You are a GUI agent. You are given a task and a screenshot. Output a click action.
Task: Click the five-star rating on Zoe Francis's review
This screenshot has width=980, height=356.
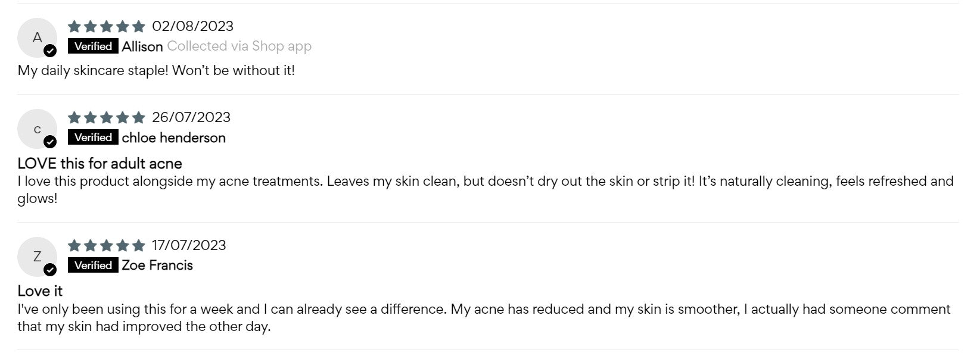click(x=107, y=245)
